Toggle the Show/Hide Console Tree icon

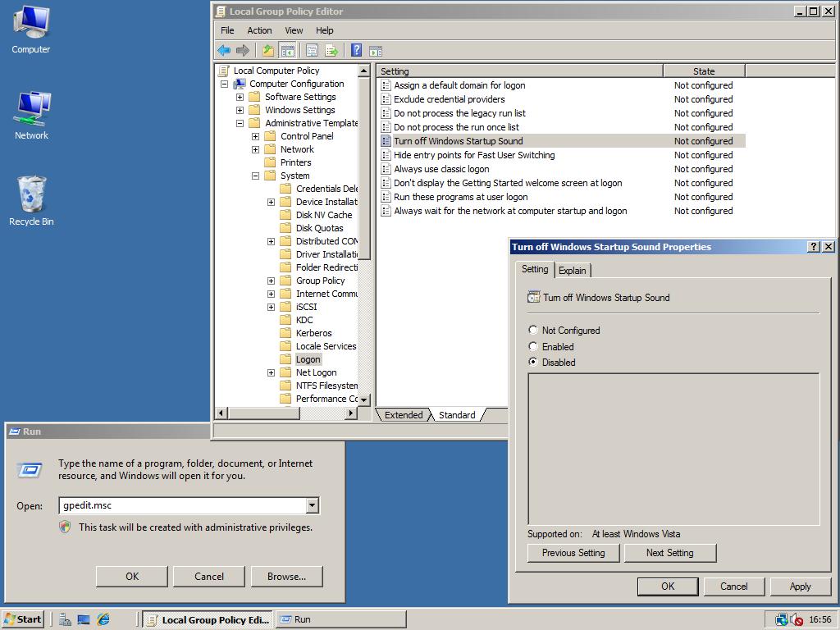[x=288, y=51]
